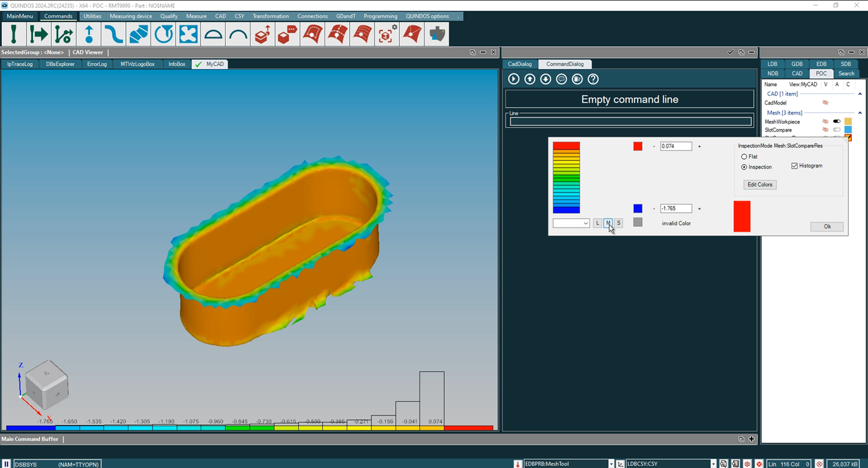Viewport: 868px width, 468px height.
Task: Open the LDBCSY:CSY coordinate system dropdown
Action: (x=713, y=464)
